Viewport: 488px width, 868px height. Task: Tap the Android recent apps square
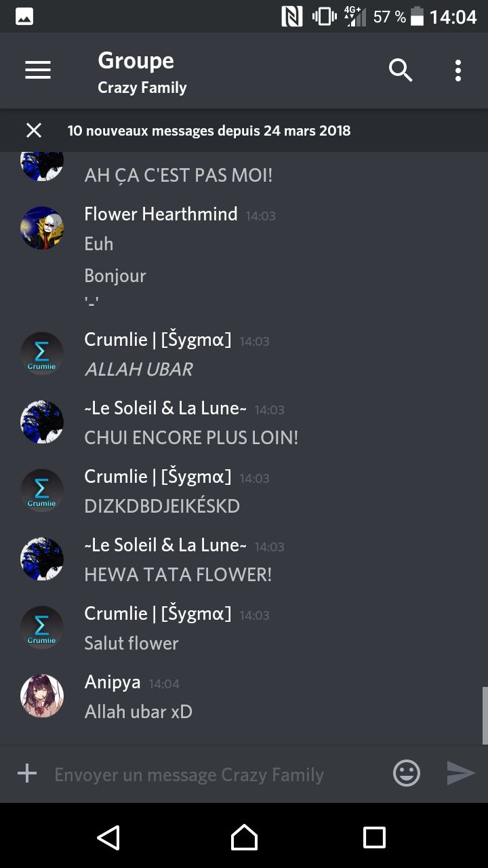tap(374, 837)
